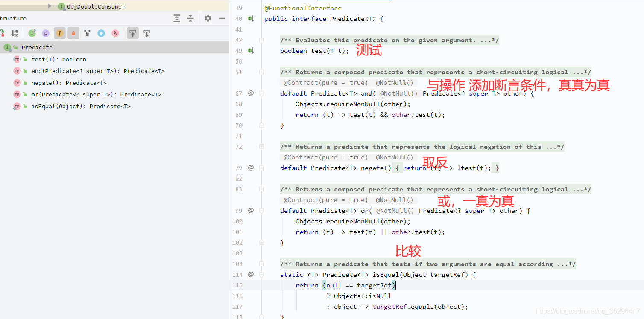Image resolution: width=644 pixels, height=319 pixels.
Task: Collapse all nodes in Structure panel
Action: [190, 18]
